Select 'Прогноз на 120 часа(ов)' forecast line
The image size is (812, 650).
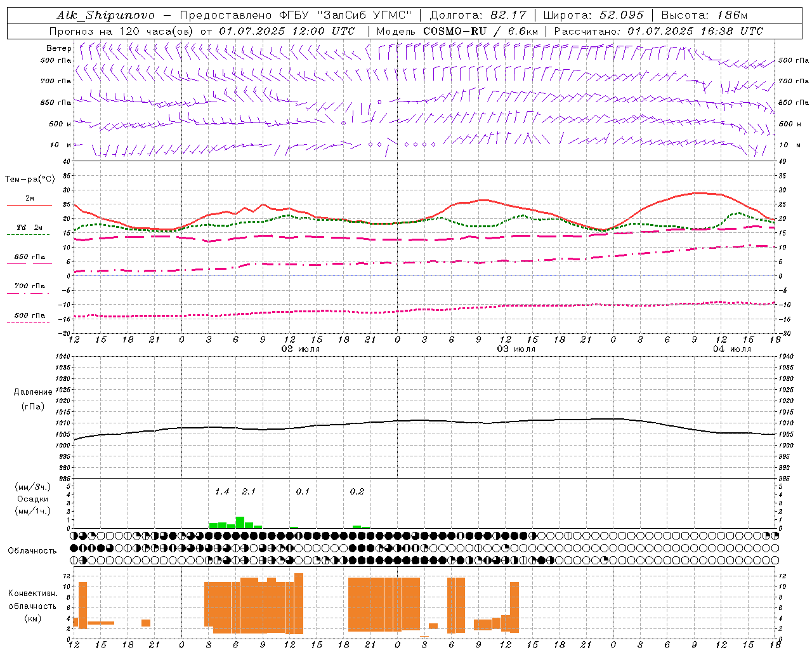[122, 31]
